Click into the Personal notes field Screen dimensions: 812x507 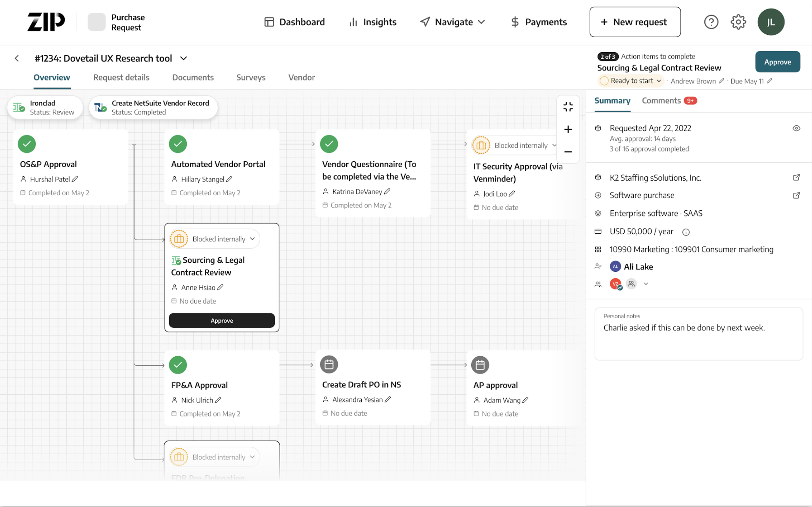699,334
